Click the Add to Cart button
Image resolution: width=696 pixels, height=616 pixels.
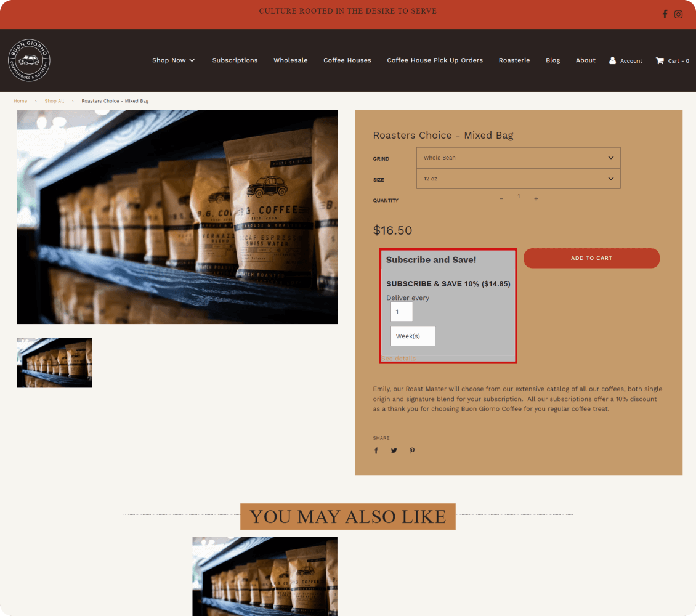tap(591, 258)
